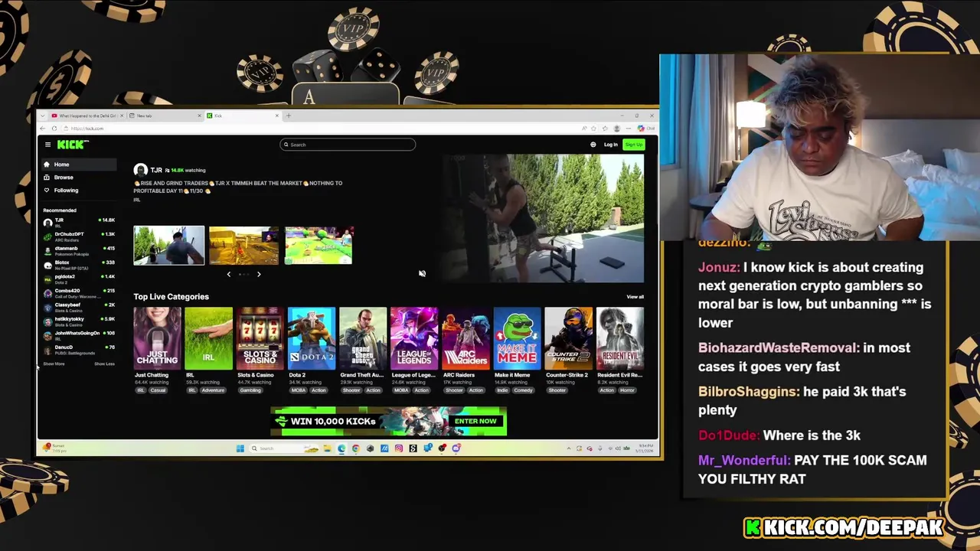Click ENTER NOW on the 10,000 KICKs banner
The image size is (980, 551).
pyautogui.click(x=475, y=421)
